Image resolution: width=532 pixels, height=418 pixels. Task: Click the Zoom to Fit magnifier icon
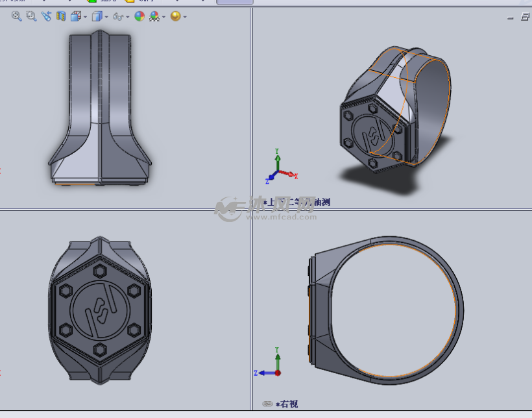[17, 16]
